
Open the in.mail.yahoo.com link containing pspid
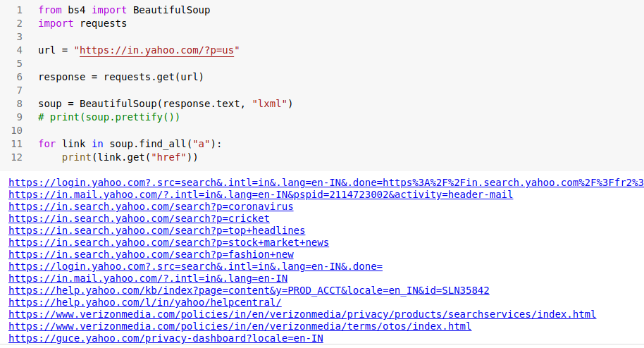(x=261, y=194)
